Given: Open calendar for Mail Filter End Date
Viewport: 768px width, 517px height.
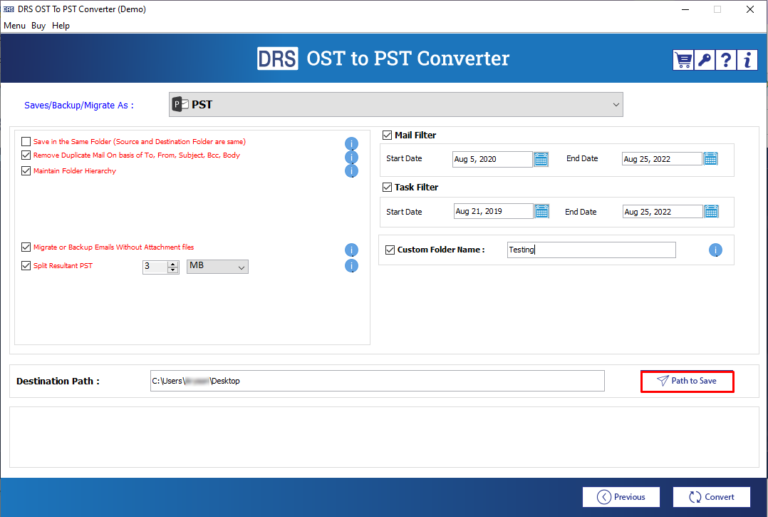Looking at the screenshot, I should click(710, 158).
